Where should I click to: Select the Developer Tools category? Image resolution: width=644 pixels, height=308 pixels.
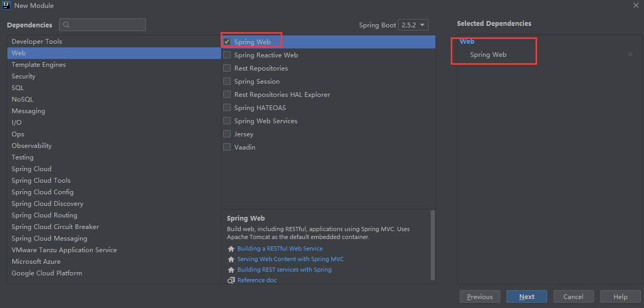pos(114,42)
